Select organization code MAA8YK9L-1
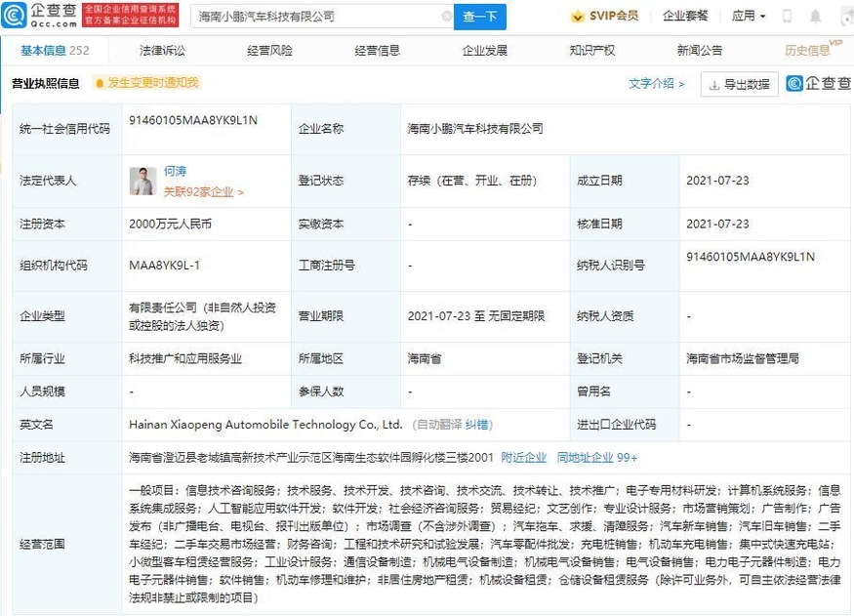Image resolution: width=854 pixels, height=616 pixels. tap(164, 266)
